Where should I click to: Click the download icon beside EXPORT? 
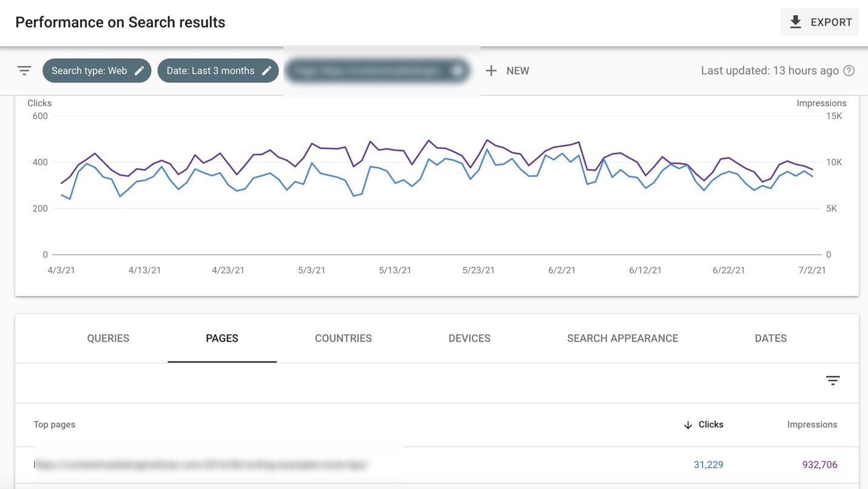click(795, 22)
